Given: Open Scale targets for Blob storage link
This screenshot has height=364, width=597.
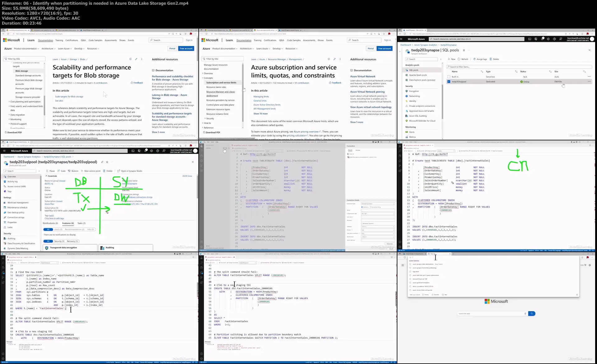Looking at the screenshot, I should tap(69, 97).
